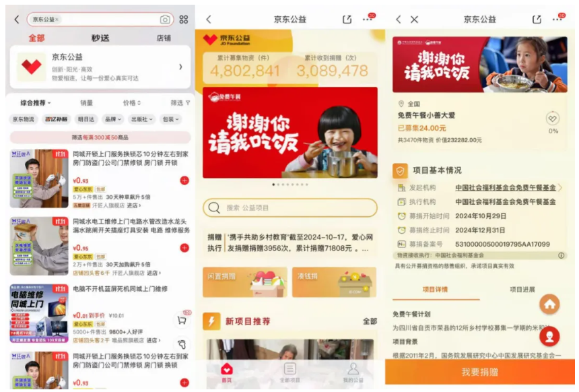Viewport: 579px width, 392px height.
Task: View 全部 new recommended projects
Action: 370,321
